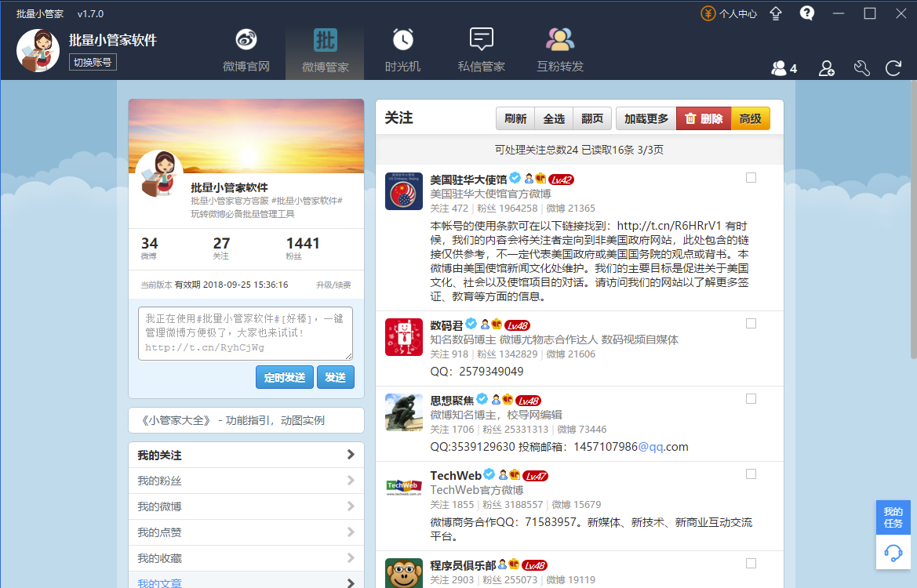This screenshot has height=588, width=917.
Task: Click Lv47 badge of TechWeb
Action: [x=535, y=476]
